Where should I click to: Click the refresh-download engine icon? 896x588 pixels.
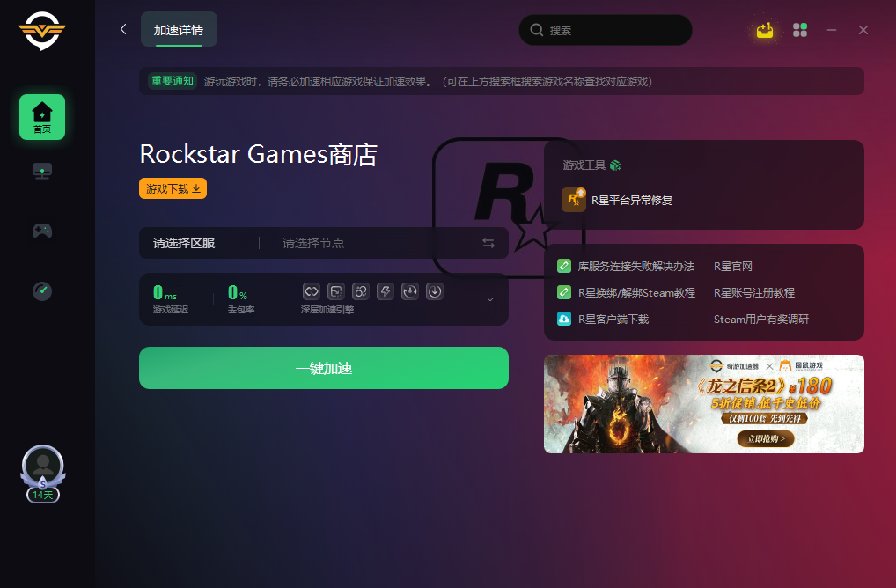tap(410, 291)
